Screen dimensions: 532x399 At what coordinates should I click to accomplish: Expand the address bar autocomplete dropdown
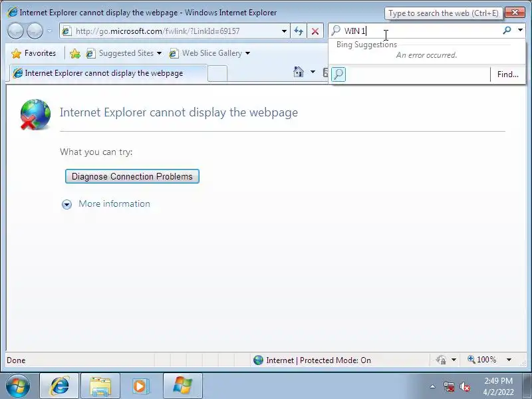coord(284,31)
